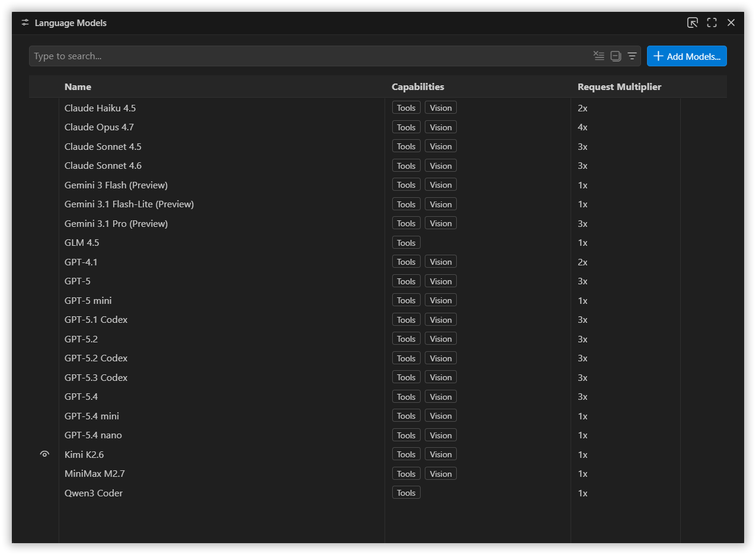Click the Vision badge for MiniMax M2.7
Viewport: 756px width, 555px height.
click(x=441, y=474)
